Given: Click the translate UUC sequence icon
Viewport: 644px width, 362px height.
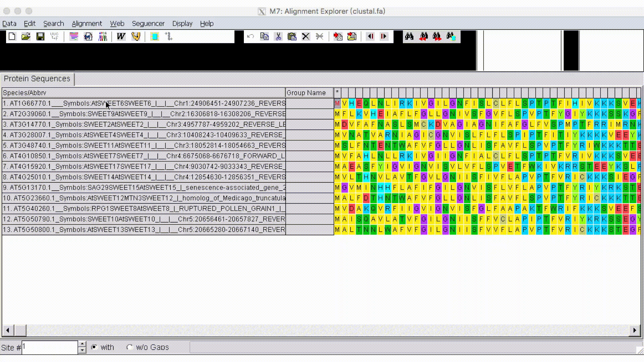Looking at the screenshot, I should [54, 36].
